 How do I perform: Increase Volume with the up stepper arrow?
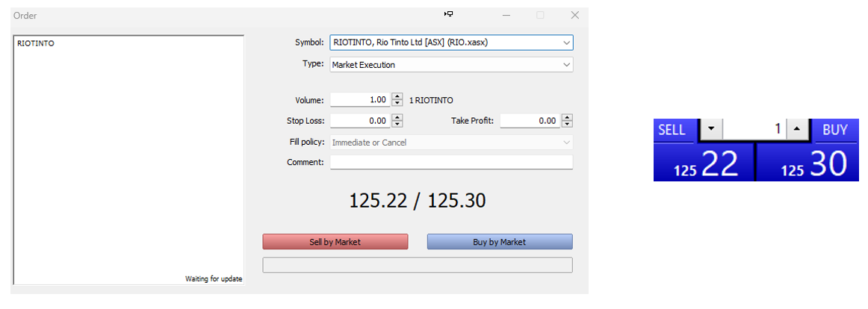pyautogui.click(x=397, y=97)
